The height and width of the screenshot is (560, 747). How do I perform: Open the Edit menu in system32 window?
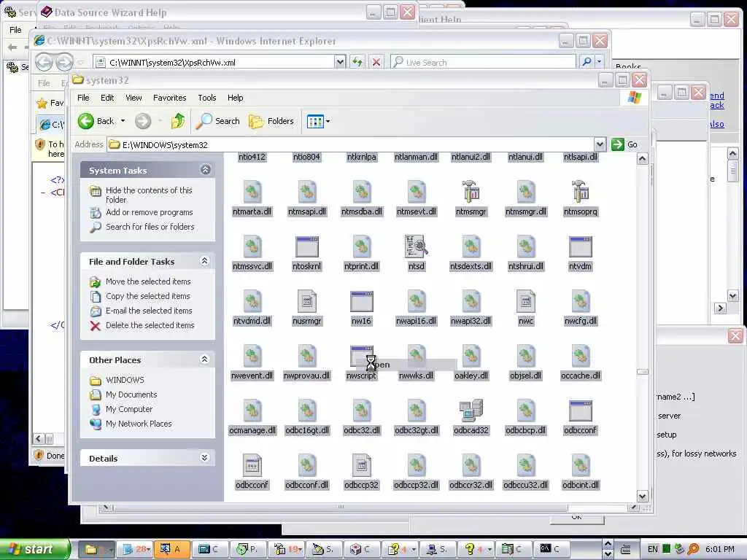pos(107,98)
